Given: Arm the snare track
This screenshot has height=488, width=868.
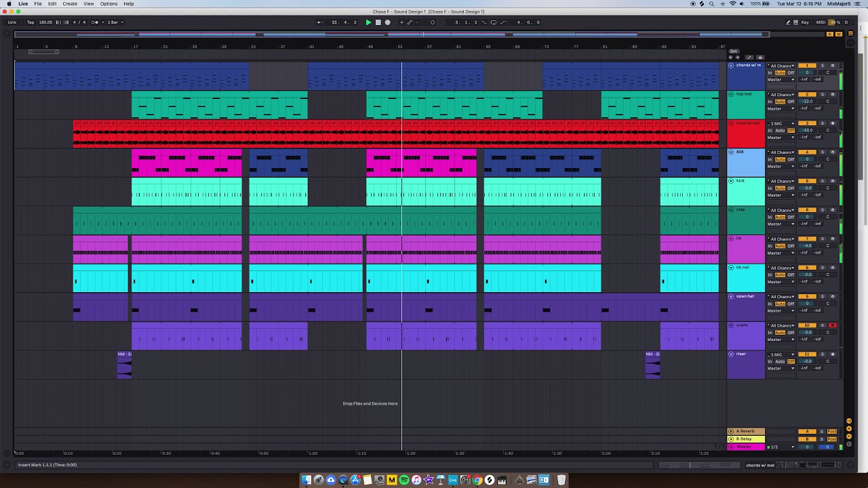Looking at the screenshot, I should click(833, 325).
